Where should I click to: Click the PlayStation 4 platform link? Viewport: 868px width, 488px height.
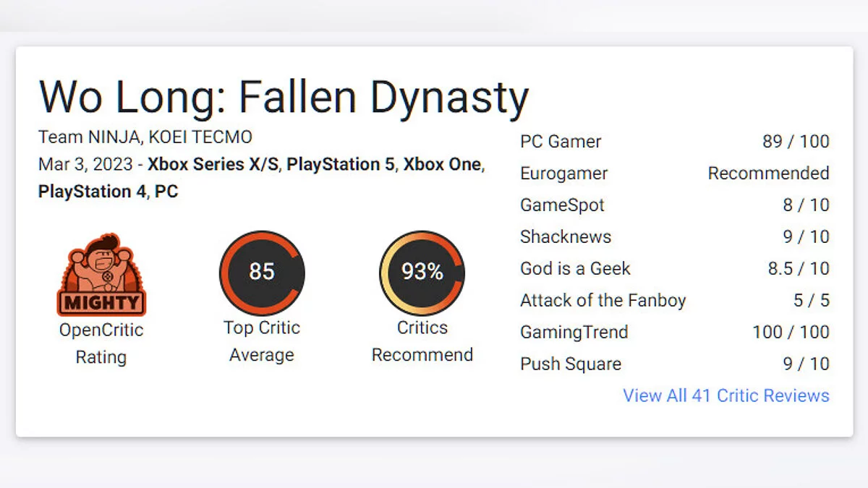(92, 192)
